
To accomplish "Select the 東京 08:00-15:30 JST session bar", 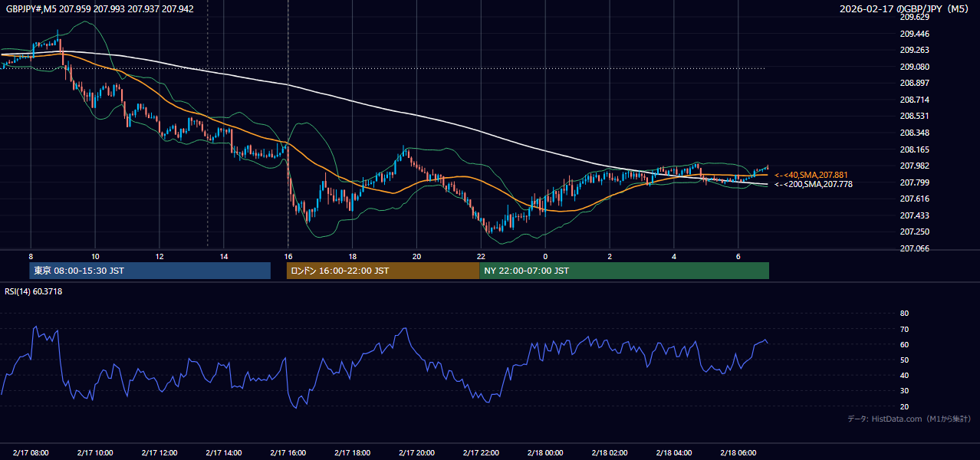I will (x=150, y=271).
